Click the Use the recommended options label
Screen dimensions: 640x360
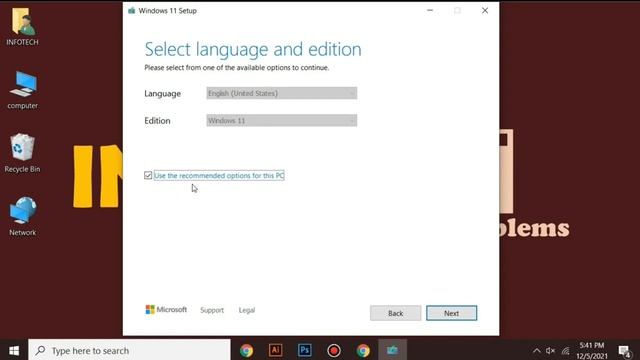pyautogui.click(x=219, y=176)
